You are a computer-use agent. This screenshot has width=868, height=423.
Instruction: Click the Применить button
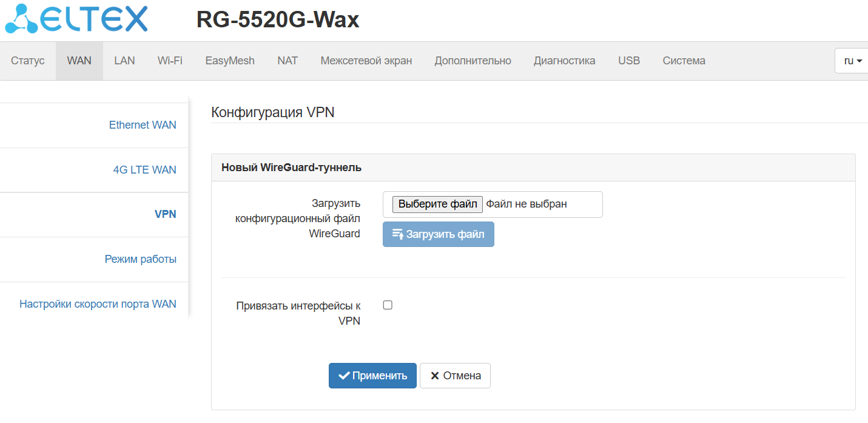pyautogui.click(x=372, y=376)
